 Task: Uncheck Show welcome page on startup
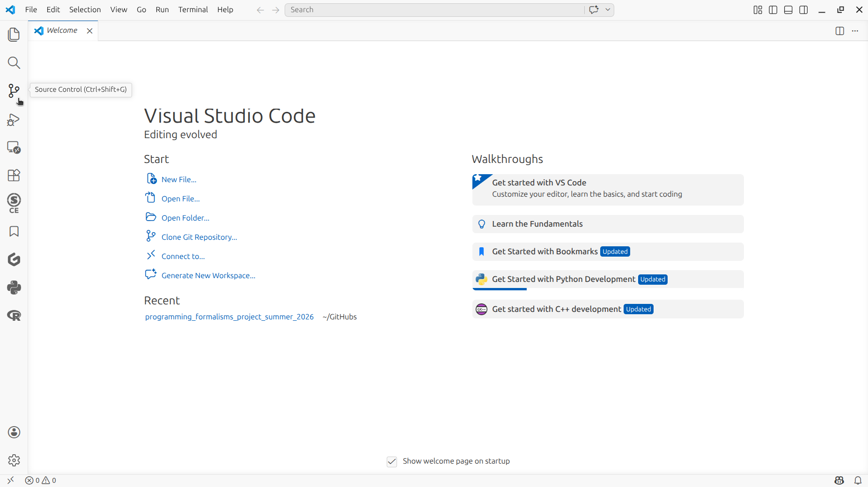(x=392, y=462)
